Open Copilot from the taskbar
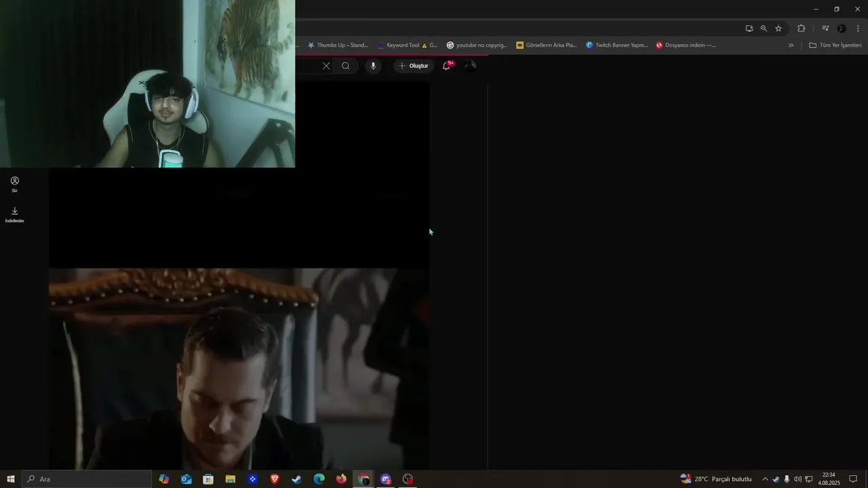 (x=164, y=479)
